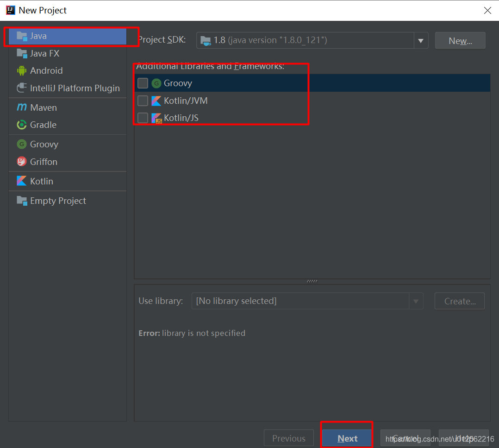Screen dimensions: 499x448
Task: Click the Next button
Action: click(x=347, y=438)
